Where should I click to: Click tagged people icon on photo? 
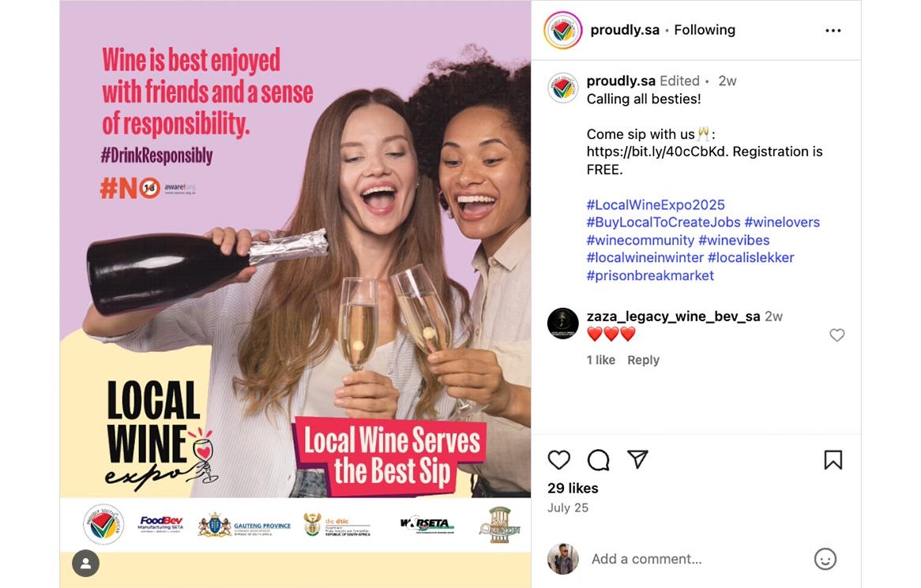[x=86, y=564]
